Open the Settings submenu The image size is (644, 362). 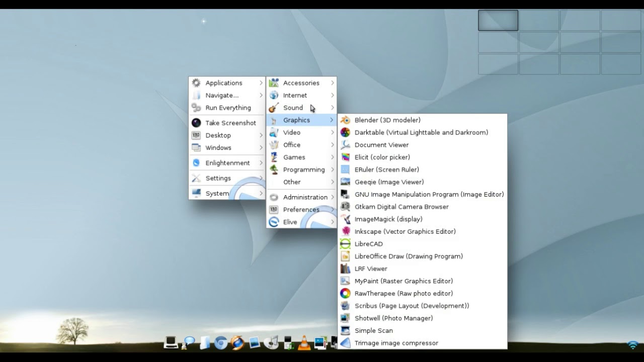[227, 178]
